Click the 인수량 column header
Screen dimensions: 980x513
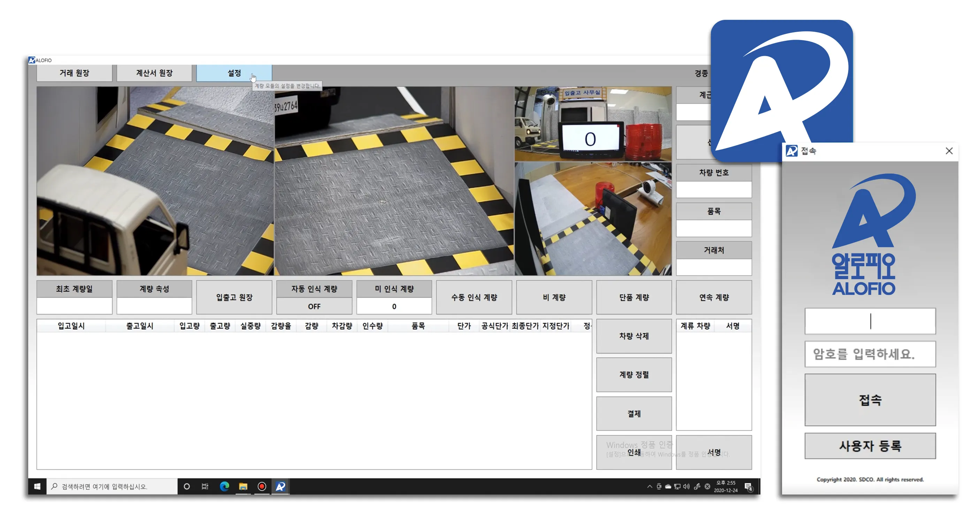click(x=373, y=326)
